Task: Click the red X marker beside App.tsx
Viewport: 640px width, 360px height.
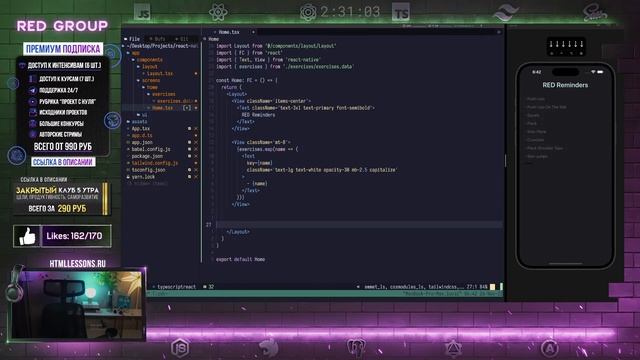Action: point(196,129)
